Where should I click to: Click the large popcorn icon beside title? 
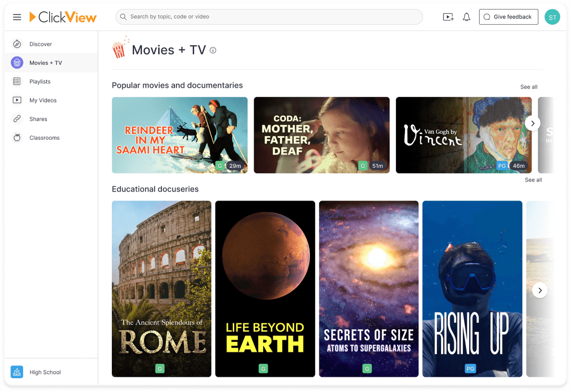point(119,48)
